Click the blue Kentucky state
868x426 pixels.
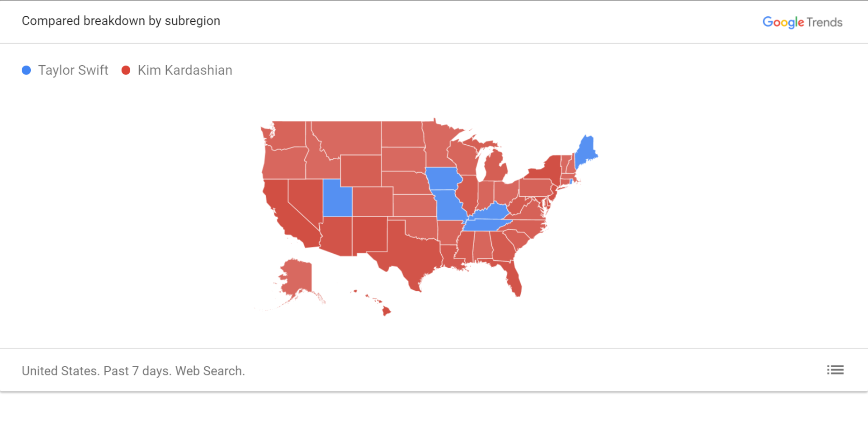493,211
